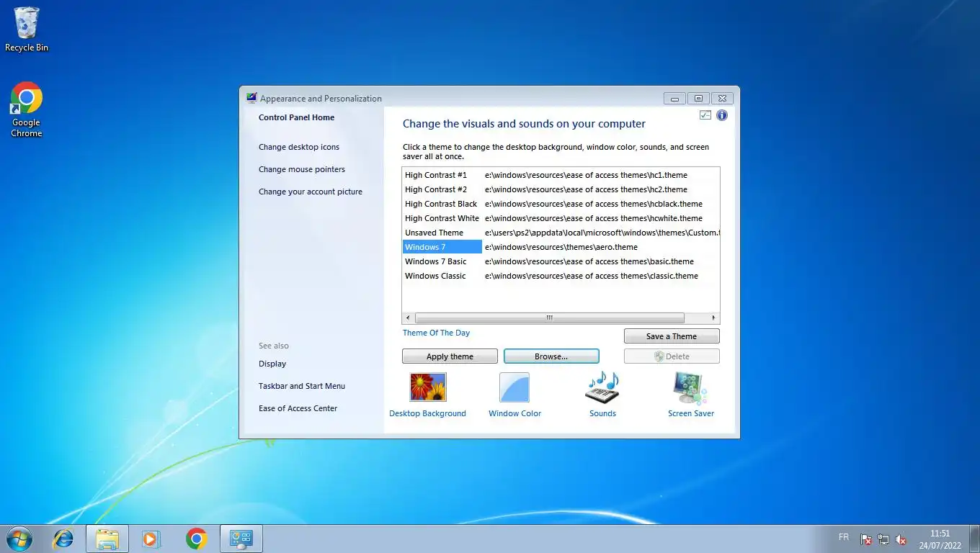Image resolution: width=980 pixels, height=553 pixels.
Task: Click the aero.theme path cell
Action: point(561,247)
